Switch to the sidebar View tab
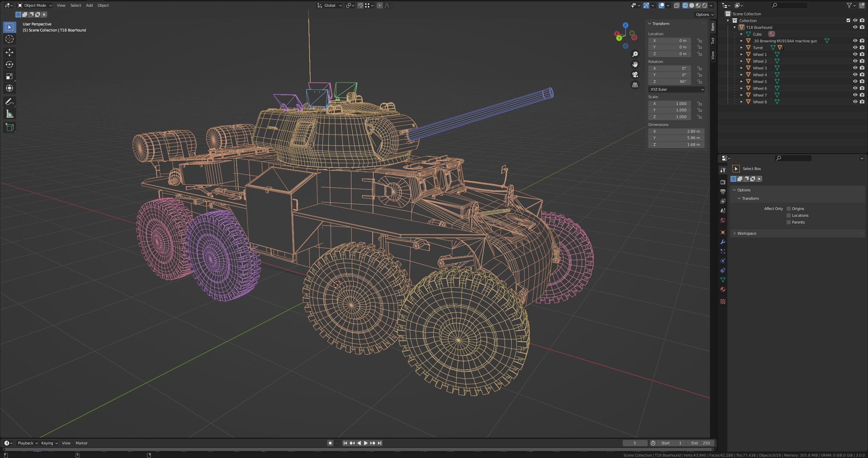This screenshot has width=868, height=458. point(713,55)
